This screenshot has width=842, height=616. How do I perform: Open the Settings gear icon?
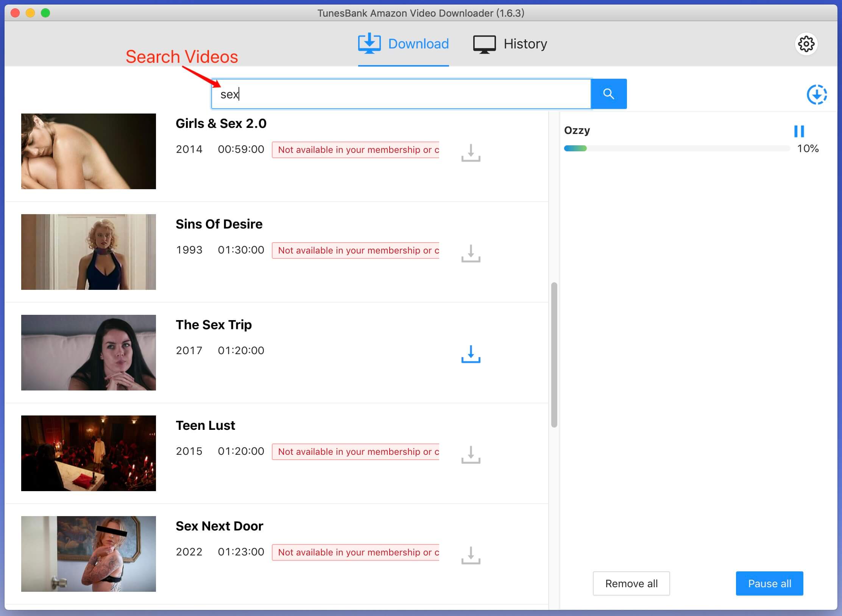pos(806,43)
